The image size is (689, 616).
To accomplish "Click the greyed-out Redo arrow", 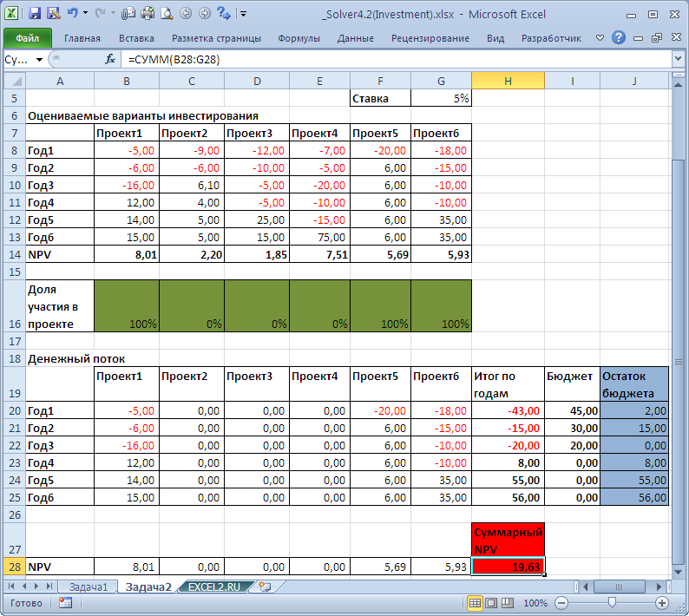I will coord(101,14).
